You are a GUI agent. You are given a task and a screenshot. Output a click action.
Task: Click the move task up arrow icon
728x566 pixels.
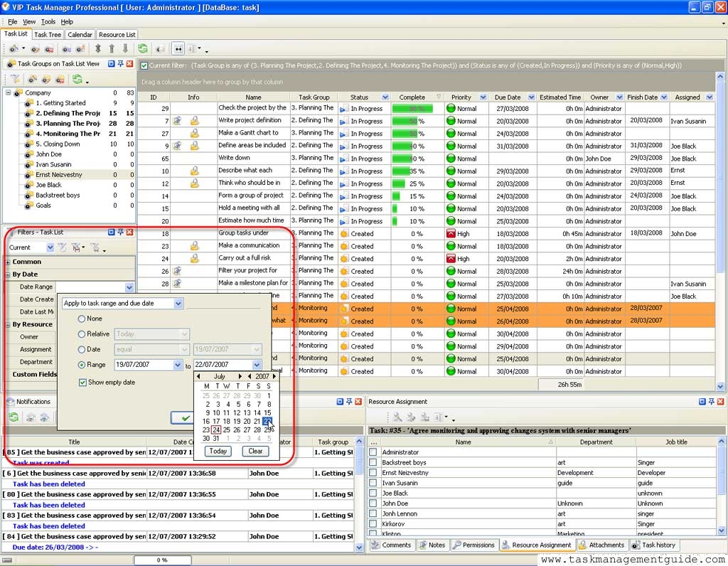(x=112, y=49)
